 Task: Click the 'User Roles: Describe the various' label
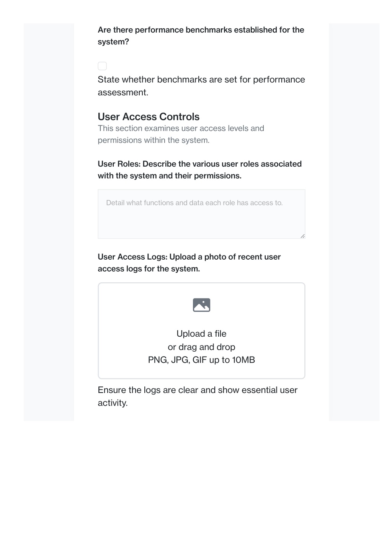[200, 170]
